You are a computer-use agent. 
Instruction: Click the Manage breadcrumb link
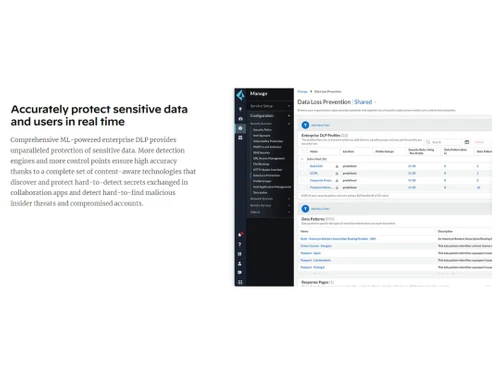click(x=302, y=91)
